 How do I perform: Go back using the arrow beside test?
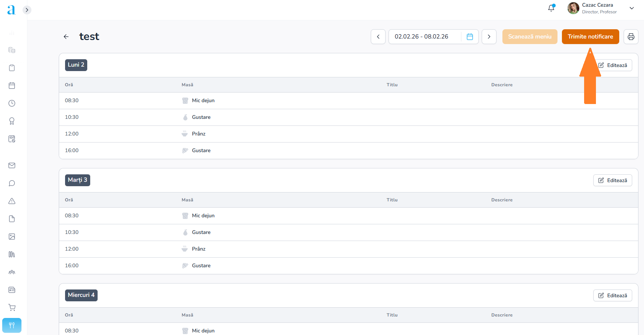pyautogui.click(x=66, y=37)
